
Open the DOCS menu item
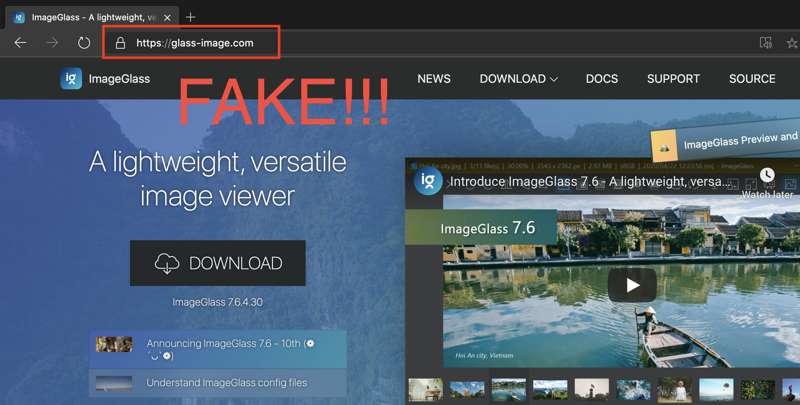602,79
